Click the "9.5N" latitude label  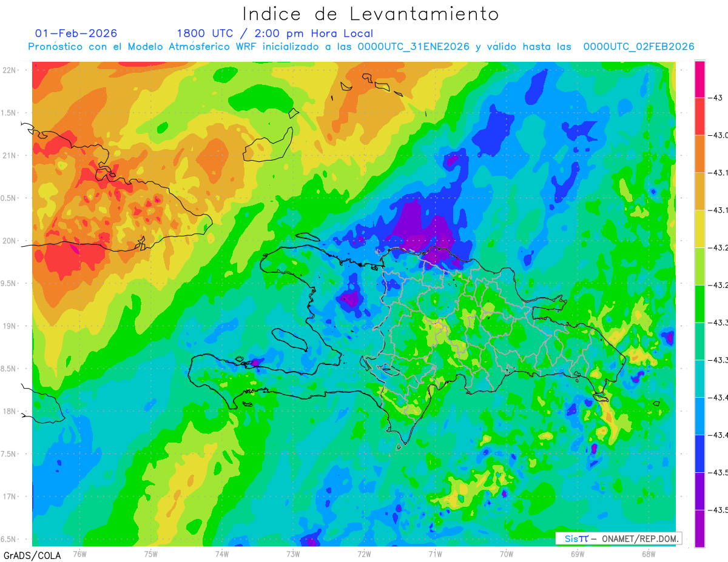point(9,284)
